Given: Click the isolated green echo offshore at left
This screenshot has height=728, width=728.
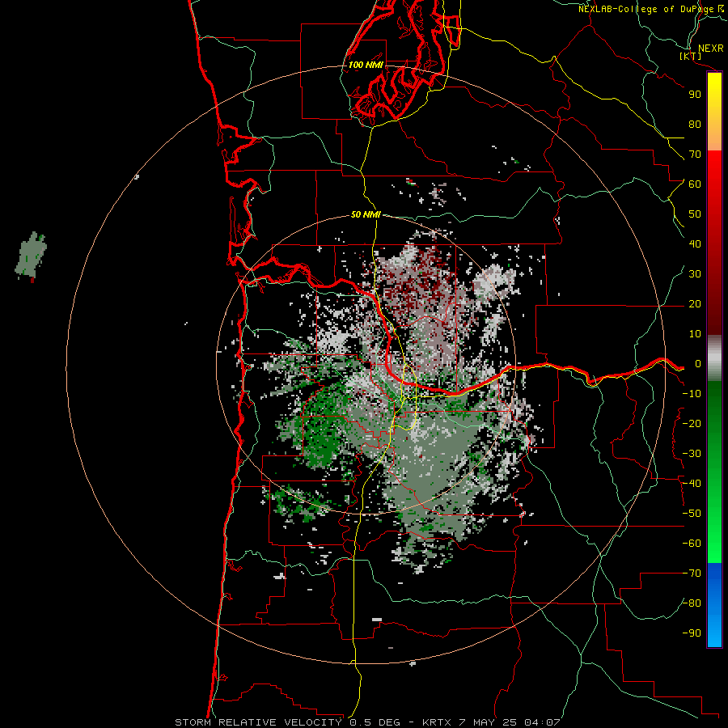Looking at the screenshot, I should (31, 256).
